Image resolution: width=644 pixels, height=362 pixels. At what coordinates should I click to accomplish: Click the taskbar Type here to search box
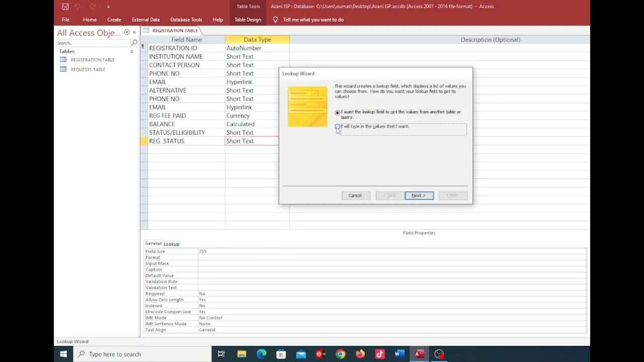tap(142, 354)
